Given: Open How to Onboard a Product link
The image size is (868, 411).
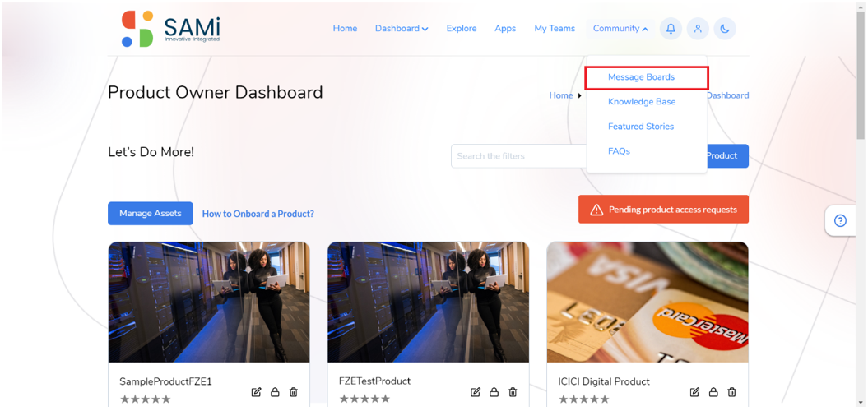Looking at the screenshot, I should pos(258,214).
